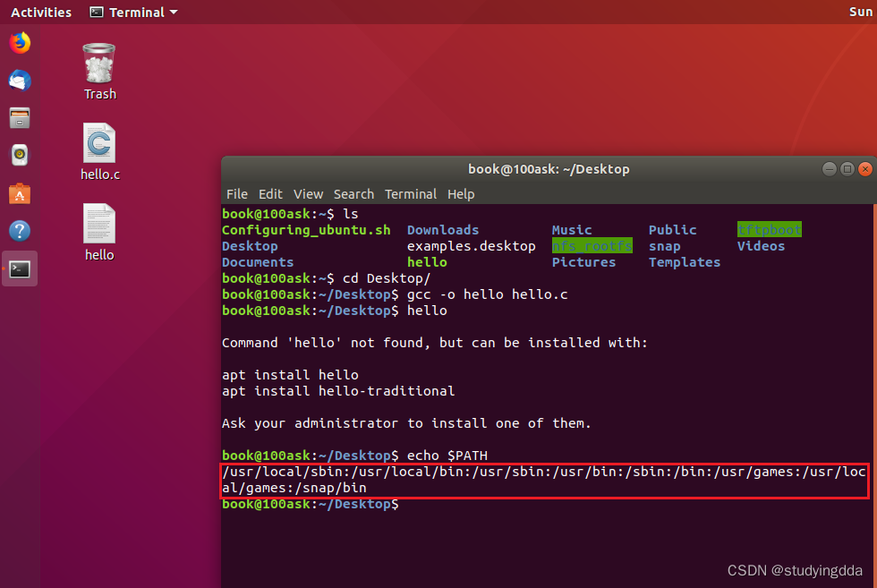Click 'Documents' in ls output

[x=258, y=262]
